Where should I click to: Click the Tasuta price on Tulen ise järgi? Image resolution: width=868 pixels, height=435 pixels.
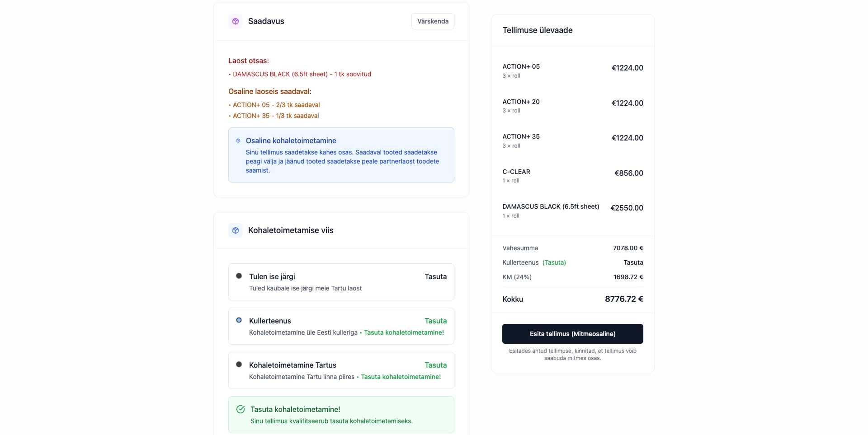(x=435, y=276)
